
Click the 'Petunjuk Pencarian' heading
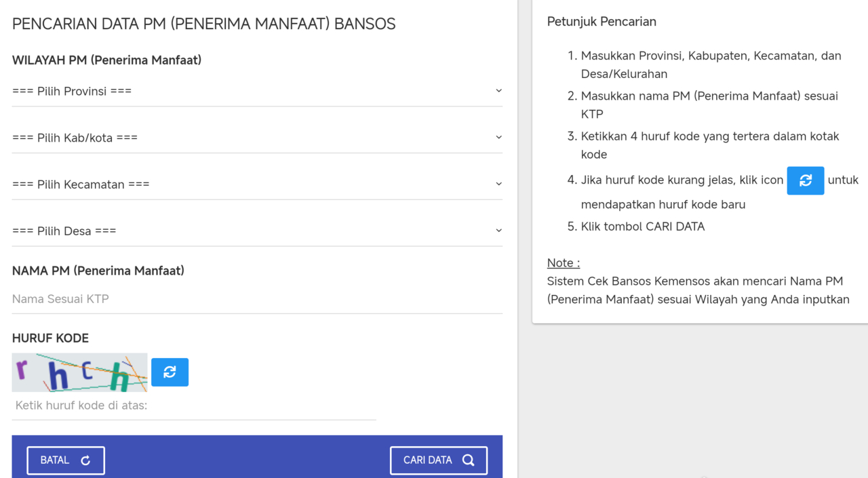(601, 22)
